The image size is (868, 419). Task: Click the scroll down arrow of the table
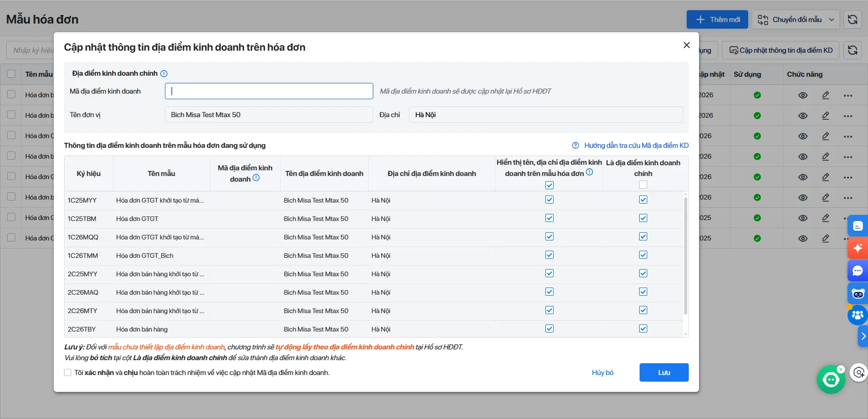686,334
